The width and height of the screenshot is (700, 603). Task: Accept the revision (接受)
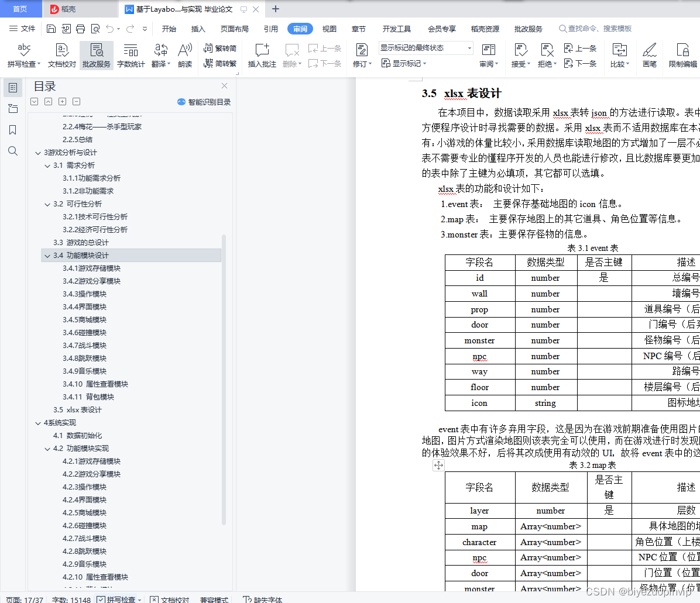(x=520, y=56)
